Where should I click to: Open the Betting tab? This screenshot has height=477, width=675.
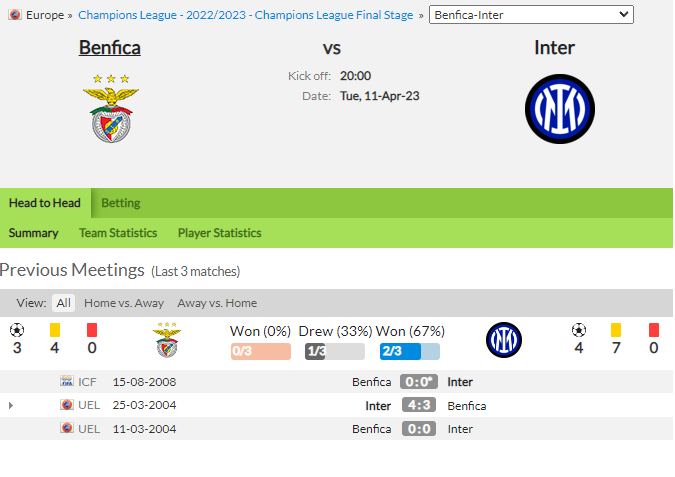pos(121,203)
